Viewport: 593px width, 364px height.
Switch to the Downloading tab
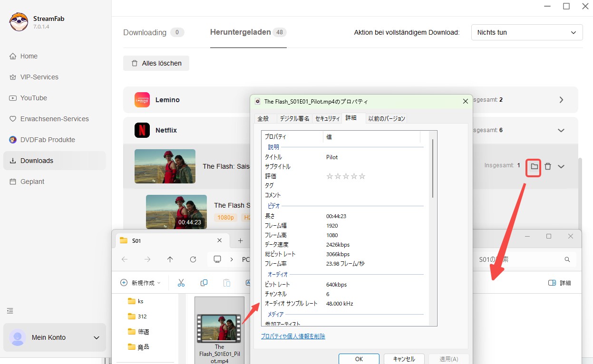[x=145, y=32]
